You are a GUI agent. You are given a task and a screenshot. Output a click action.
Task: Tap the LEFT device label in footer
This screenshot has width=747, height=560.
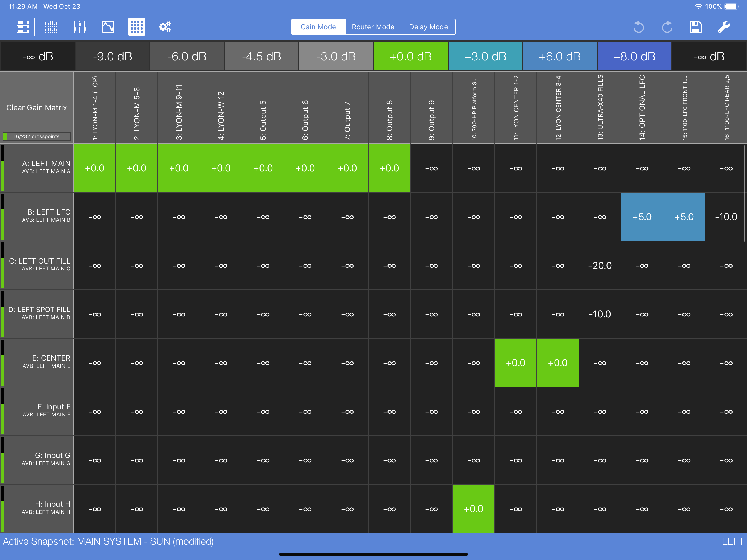(733, 541)
